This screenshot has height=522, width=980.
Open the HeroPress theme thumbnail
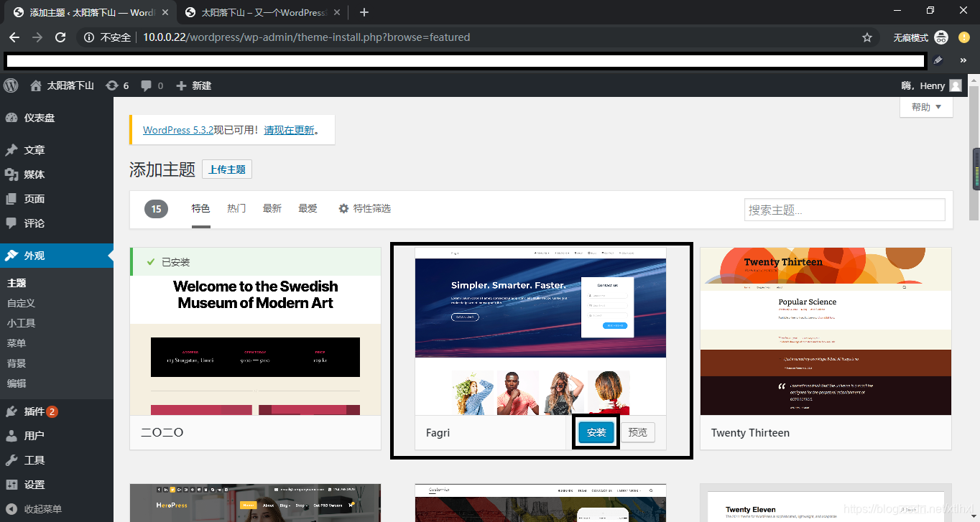coord(255,503)
